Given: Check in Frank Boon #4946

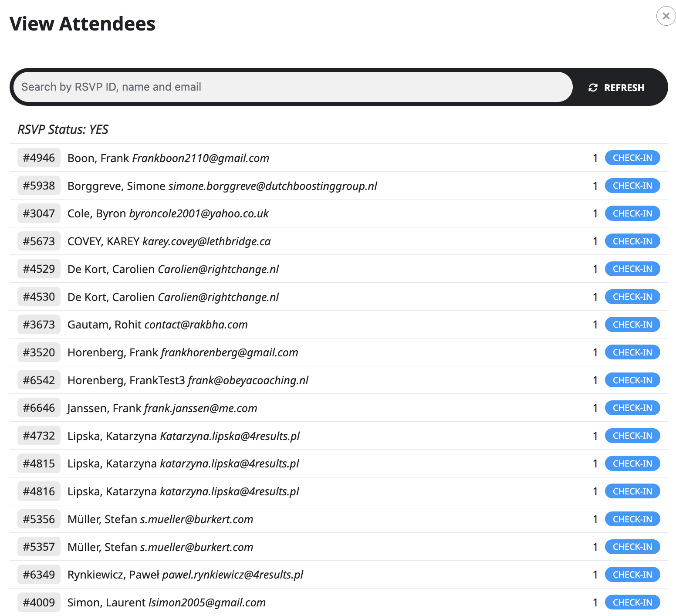Looking at the screenshot, I should 632,158.
